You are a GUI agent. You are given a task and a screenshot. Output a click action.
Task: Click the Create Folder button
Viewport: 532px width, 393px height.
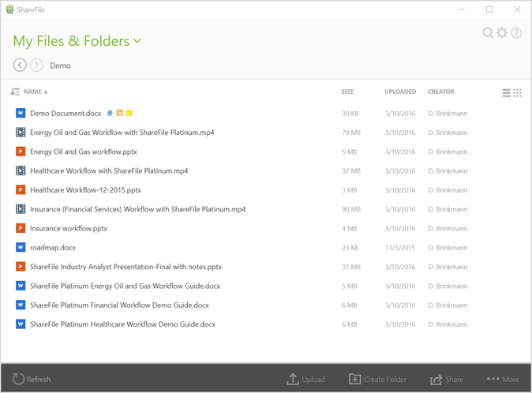377,379
